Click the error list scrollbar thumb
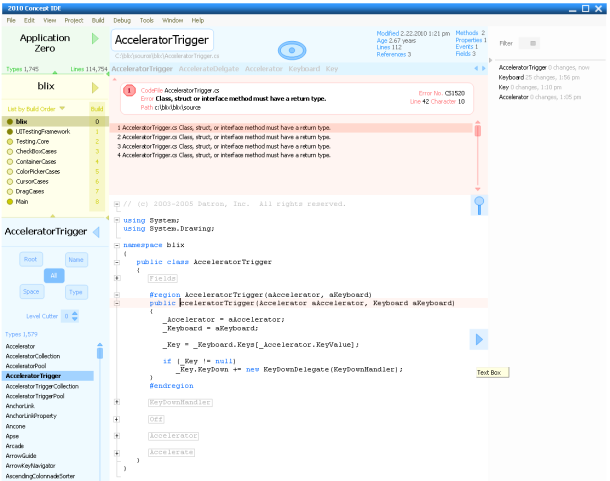 pyautogui.click(x=478, y=131)
